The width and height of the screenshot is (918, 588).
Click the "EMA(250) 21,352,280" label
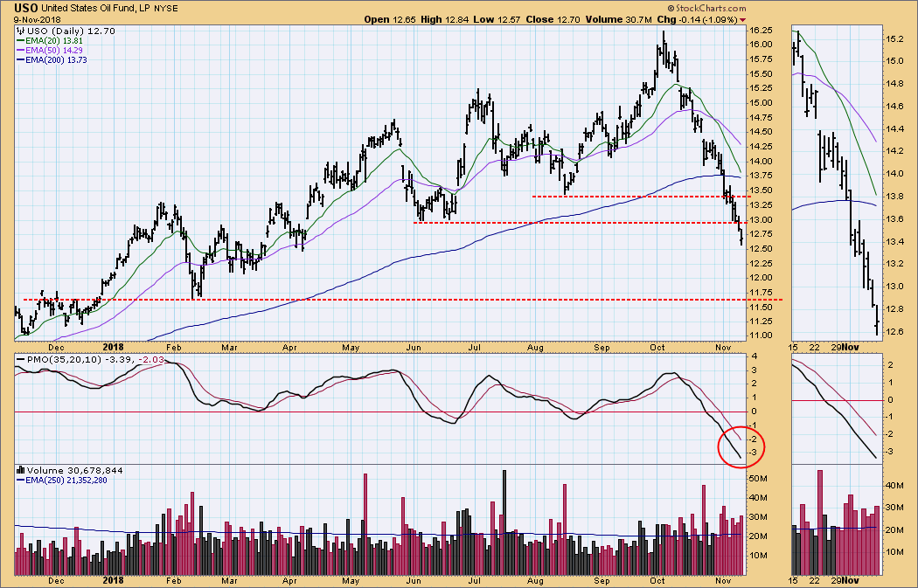coord(66,481)
